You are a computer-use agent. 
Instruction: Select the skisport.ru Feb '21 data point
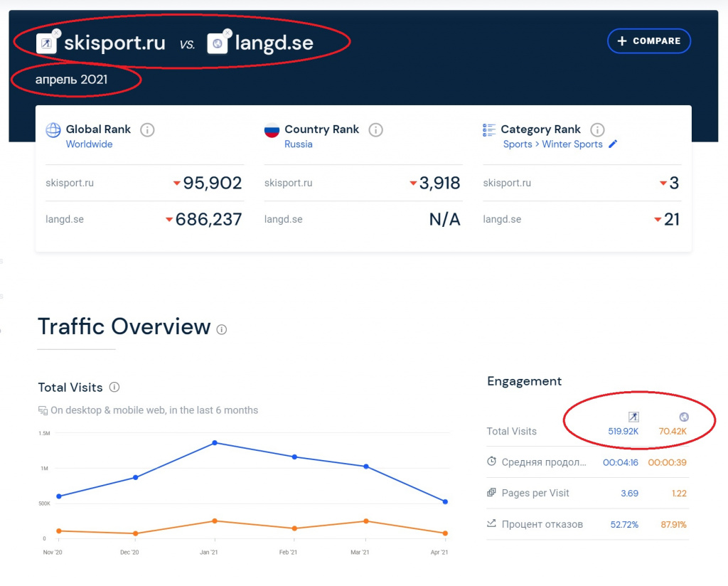[x=294, y=457]
